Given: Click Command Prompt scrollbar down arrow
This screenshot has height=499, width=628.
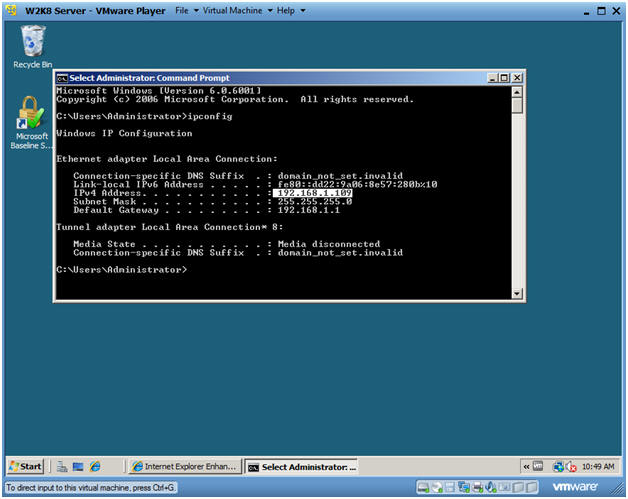Looking at the screenshot, I should (x=517, y=294).
